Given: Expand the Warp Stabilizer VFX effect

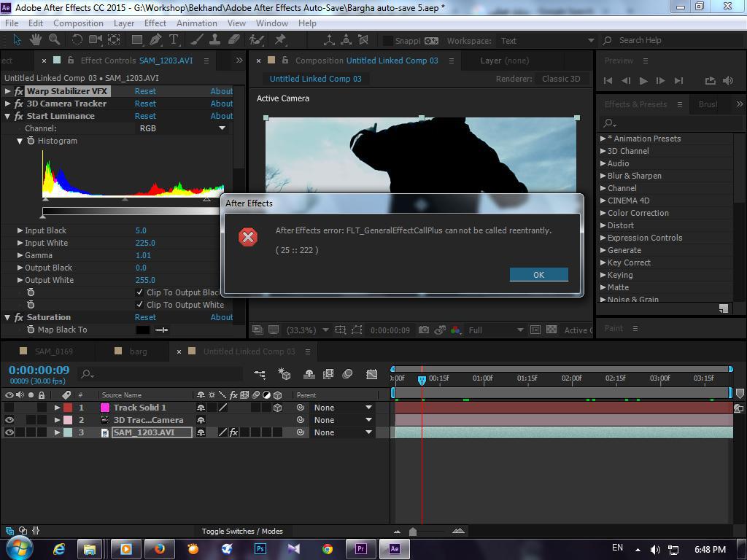Looking at the screenshot, I should point(7,91).
